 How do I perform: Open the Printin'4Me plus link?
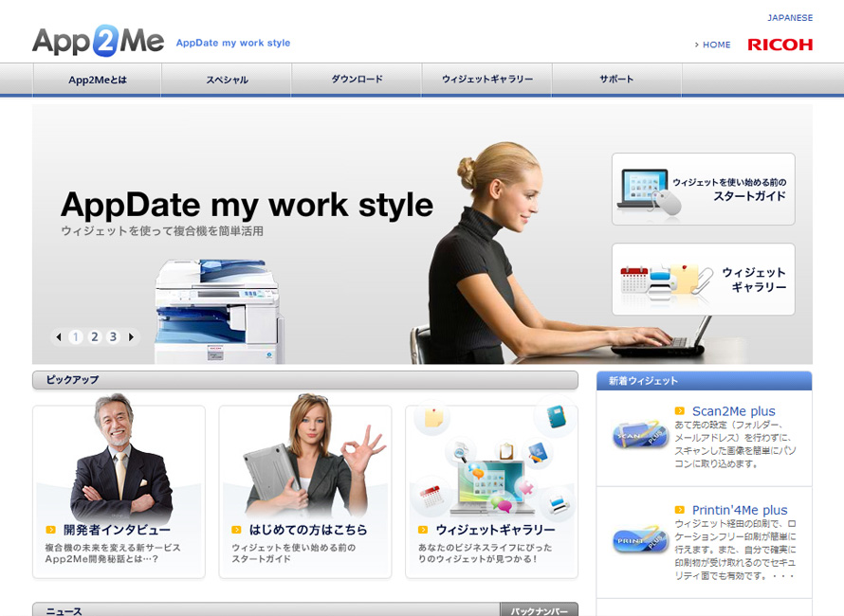coord(740,510)
